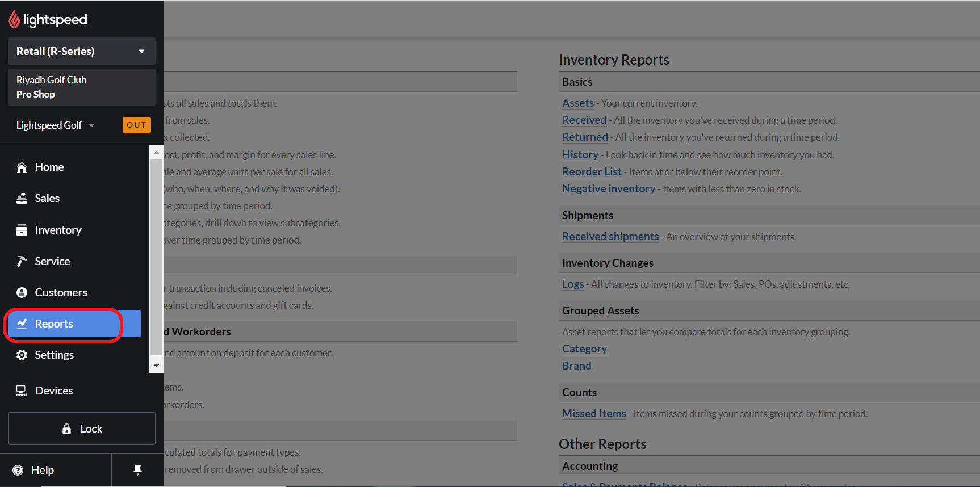Open the Reorder List report

click(x=592, y=172)
